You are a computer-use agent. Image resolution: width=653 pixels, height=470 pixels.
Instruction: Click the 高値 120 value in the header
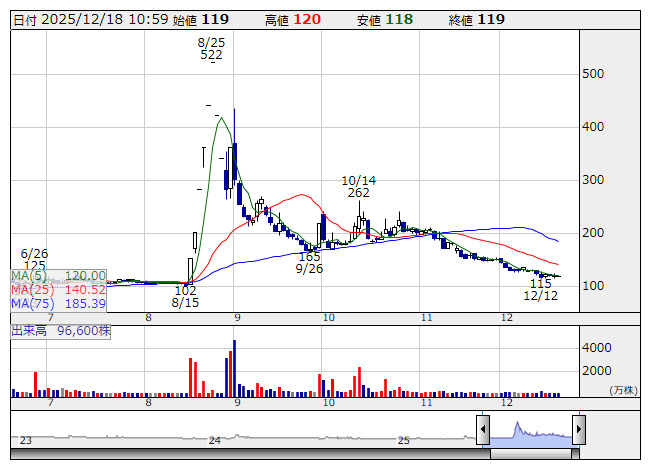pos(307,19)
